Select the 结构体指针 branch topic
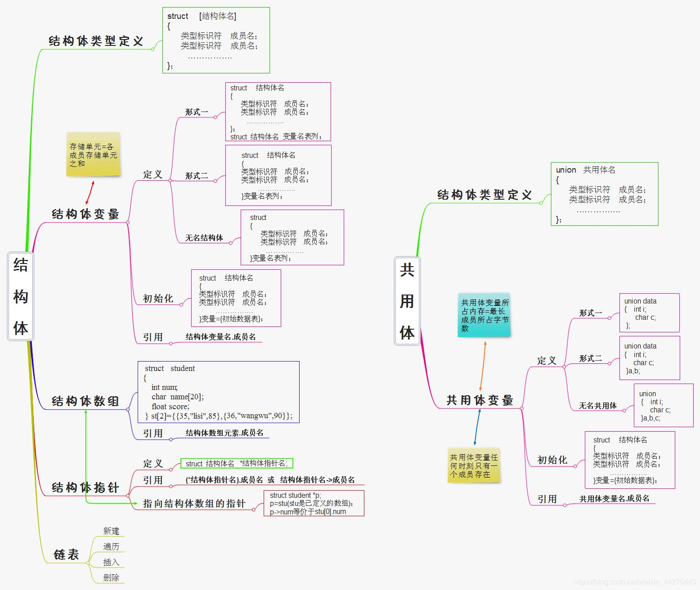Viewport: 700px width, 590px height. (85, 487)
